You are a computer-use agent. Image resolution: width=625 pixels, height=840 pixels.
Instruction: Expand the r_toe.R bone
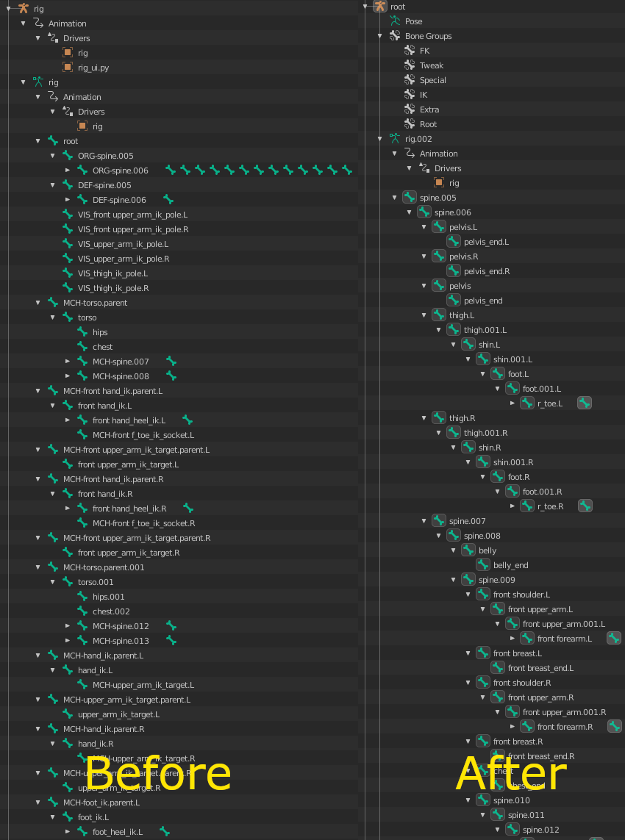(x=512, y=506)
